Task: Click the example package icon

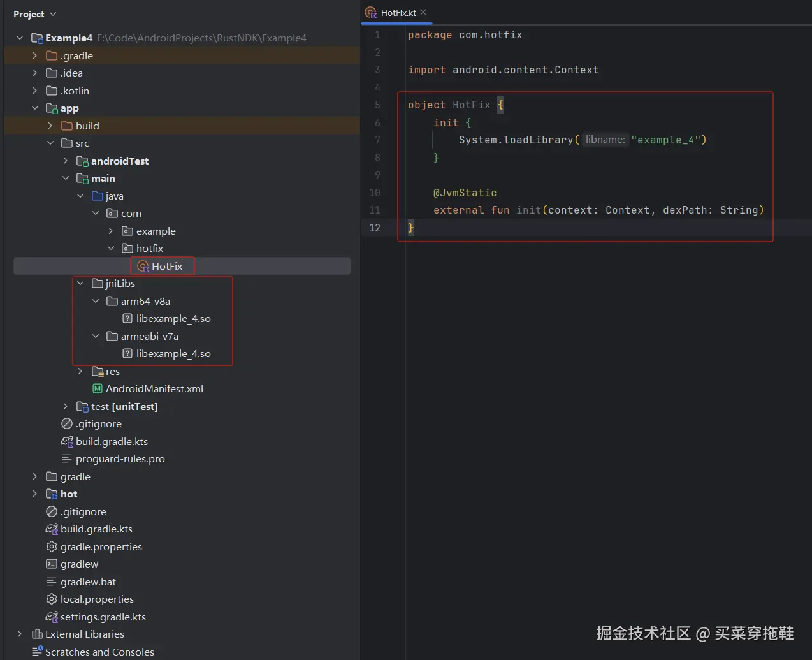Action: [127, 231]
